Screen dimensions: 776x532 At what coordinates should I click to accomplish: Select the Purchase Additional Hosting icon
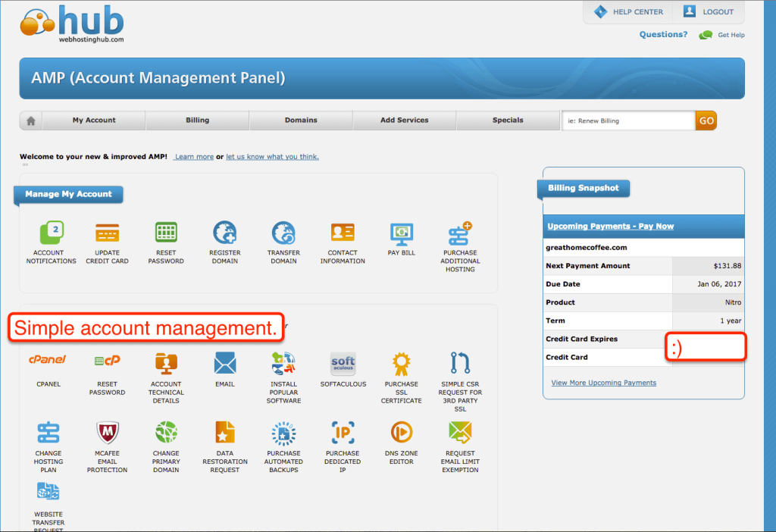[x=460, y=233]
